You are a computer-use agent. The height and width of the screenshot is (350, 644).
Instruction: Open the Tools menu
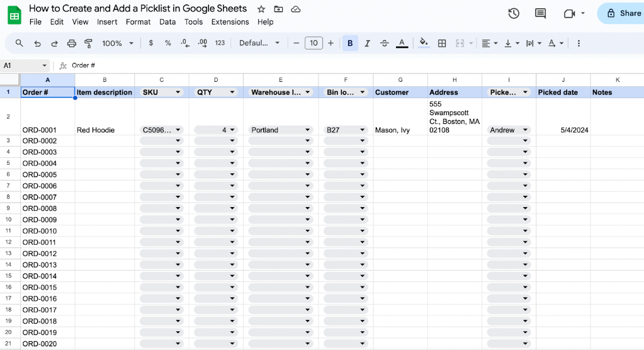[x=193, y=22]
